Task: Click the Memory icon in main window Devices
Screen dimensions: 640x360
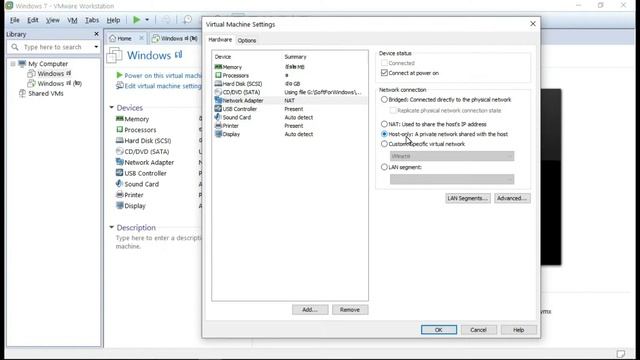Action: click(120, 119)
